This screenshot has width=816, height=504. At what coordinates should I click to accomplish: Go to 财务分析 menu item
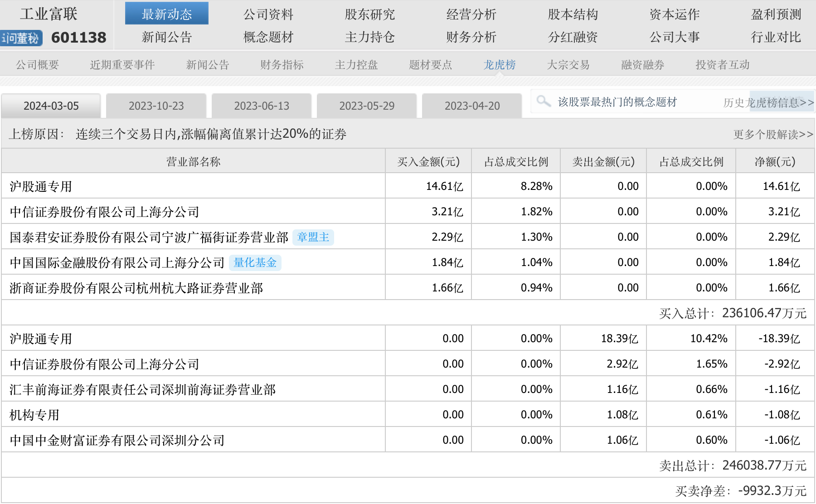coord(471,37)
